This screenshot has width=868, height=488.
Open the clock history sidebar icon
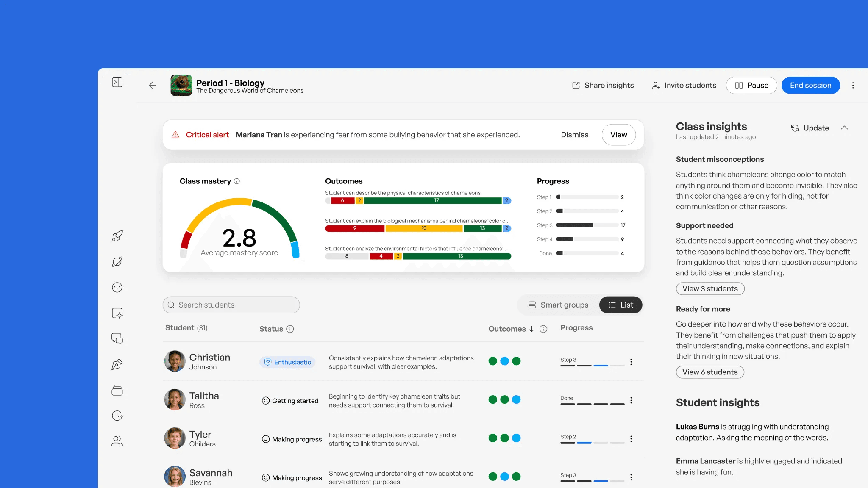coord(117,416)
